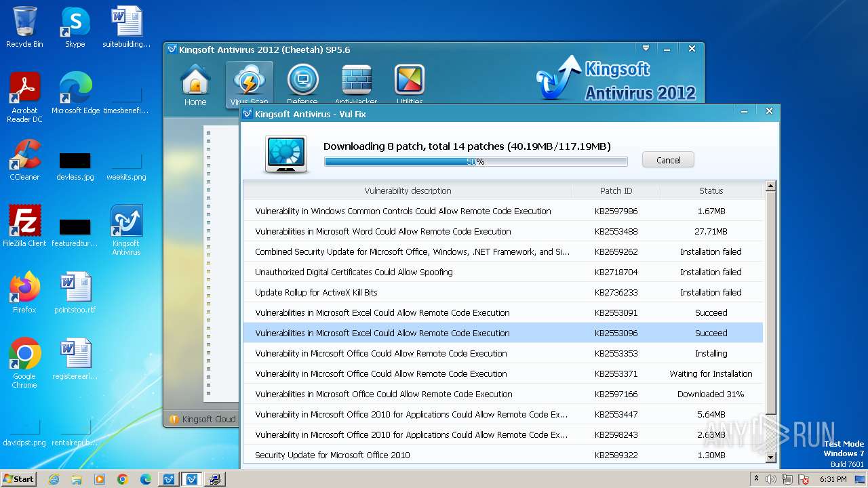This screenshot has width=868, height=488.
Task: Click patch ID KB2597166
Action: (x=616, y=394)
